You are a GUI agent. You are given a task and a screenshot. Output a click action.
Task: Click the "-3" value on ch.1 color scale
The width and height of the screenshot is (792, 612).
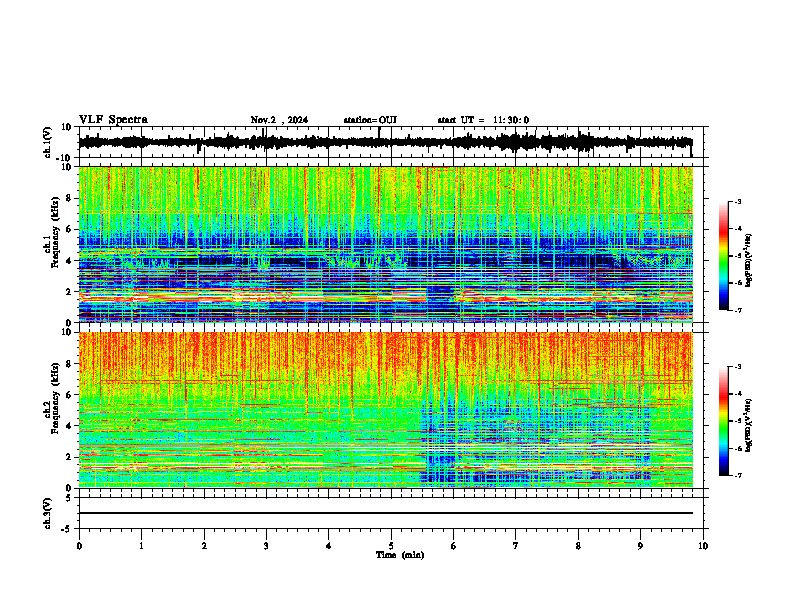pyautogui.click(x=738, y=201)
